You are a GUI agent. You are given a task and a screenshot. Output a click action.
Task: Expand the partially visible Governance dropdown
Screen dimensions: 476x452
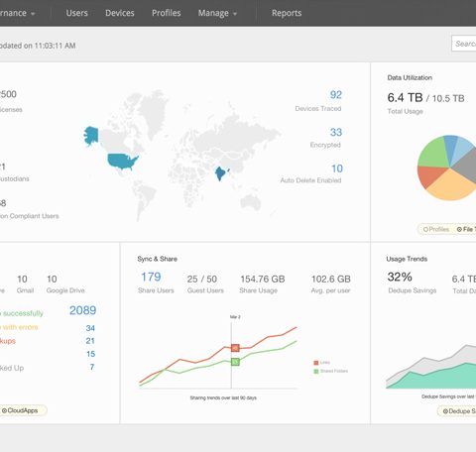17,13
